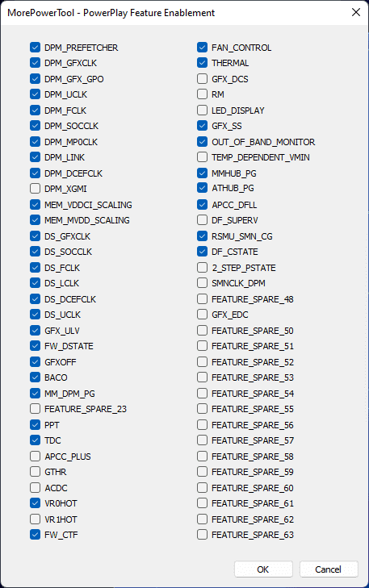Disable the GFXOFF checkbox

click(35, 361)
